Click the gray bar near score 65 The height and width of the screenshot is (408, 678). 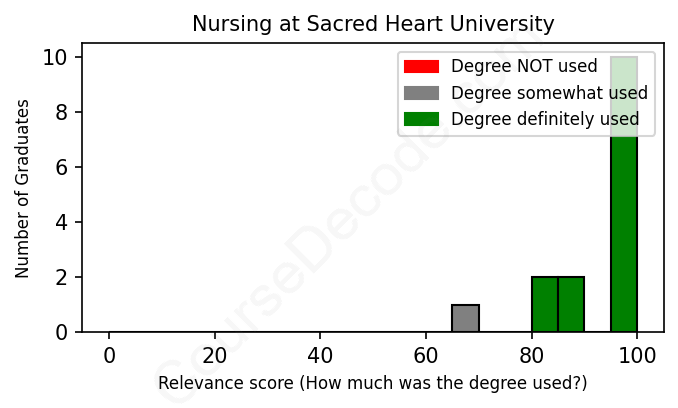(x=465, y=318)
